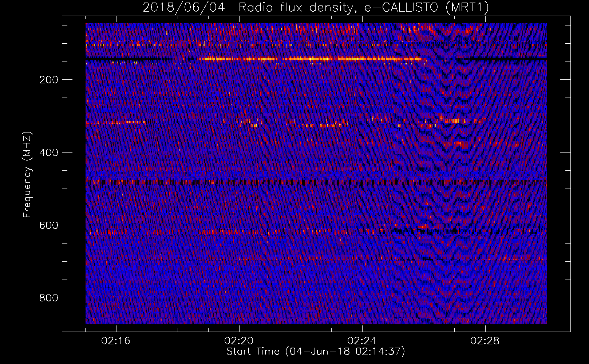Click the 02:16 time tick label
Image resolution: width=589 pixels, height=364 pixels.
116,341
